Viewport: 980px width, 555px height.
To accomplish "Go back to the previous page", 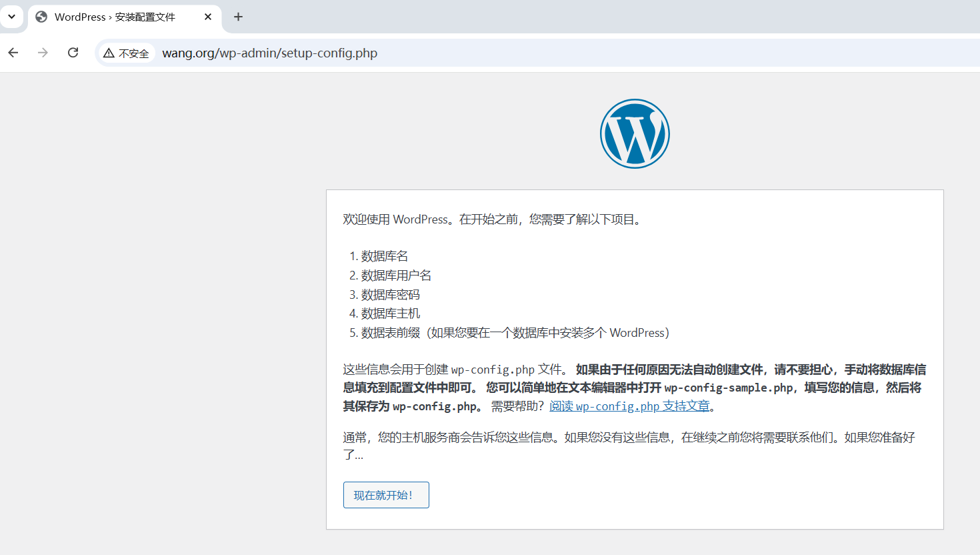I will [13, 53].
